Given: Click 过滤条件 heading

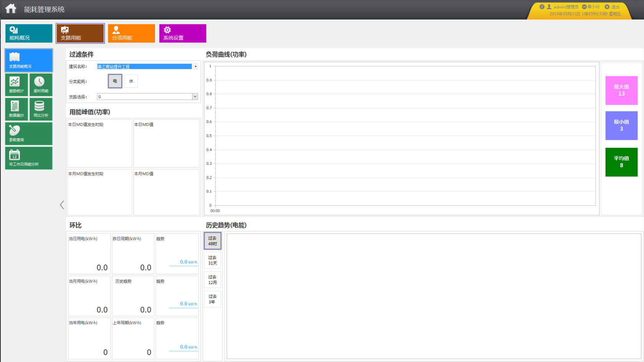Looking at the screenshot, I should (81, 54).
